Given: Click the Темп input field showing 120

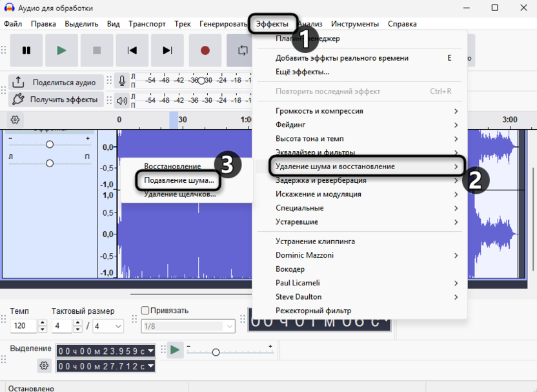Looking at the screenshot, I should tap(23, 326).
